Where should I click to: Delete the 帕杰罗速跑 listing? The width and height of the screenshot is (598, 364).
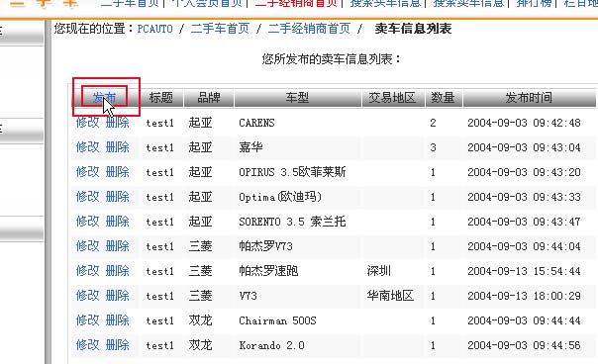point(118,271)
